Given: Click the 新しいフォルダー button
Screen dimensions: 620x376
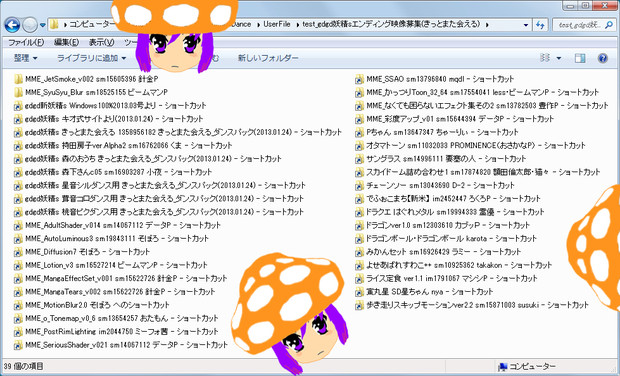Looking at the screenshot, I should tap(268, 58).
